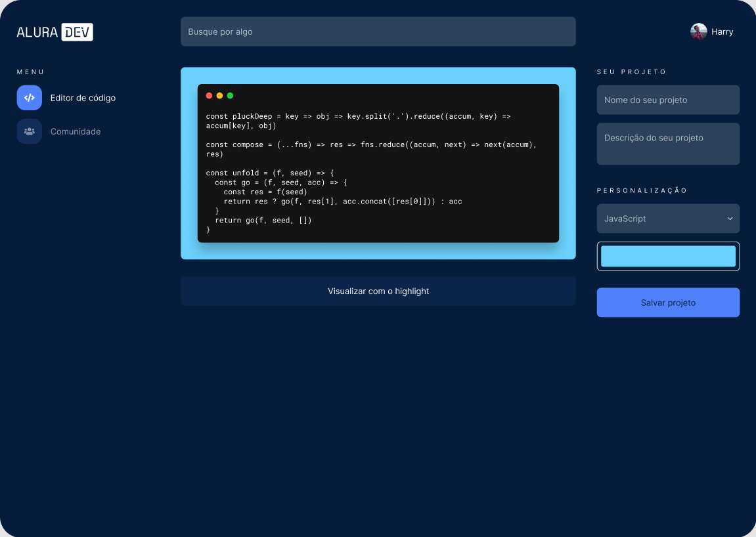Click the line return go(f, seed, [])
The image size is (756, 537).
[263, 221]
